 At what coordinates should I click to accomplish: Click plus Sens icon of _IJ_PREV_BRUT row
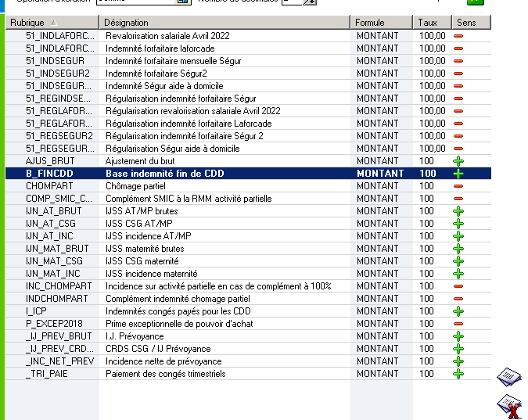pyautogui.click(x=458, y=336)
